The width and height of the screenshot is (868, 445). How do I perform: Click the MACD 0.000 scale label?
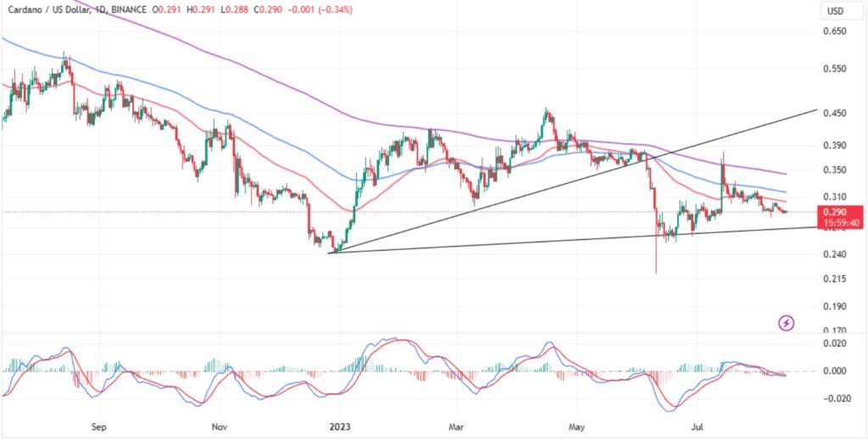837,371
